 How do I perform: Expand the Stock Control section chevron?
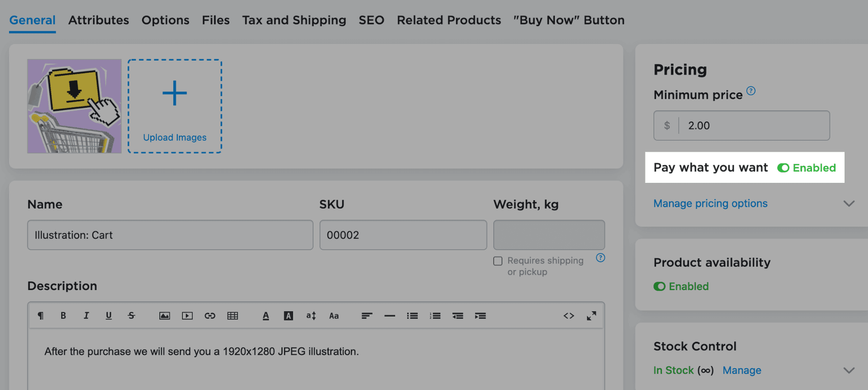tap(849, 371)
